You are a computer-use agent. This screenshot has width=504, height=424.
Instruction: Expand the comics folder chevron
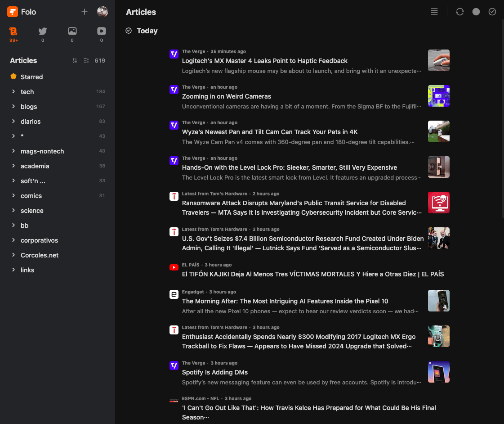coord(13,195)
